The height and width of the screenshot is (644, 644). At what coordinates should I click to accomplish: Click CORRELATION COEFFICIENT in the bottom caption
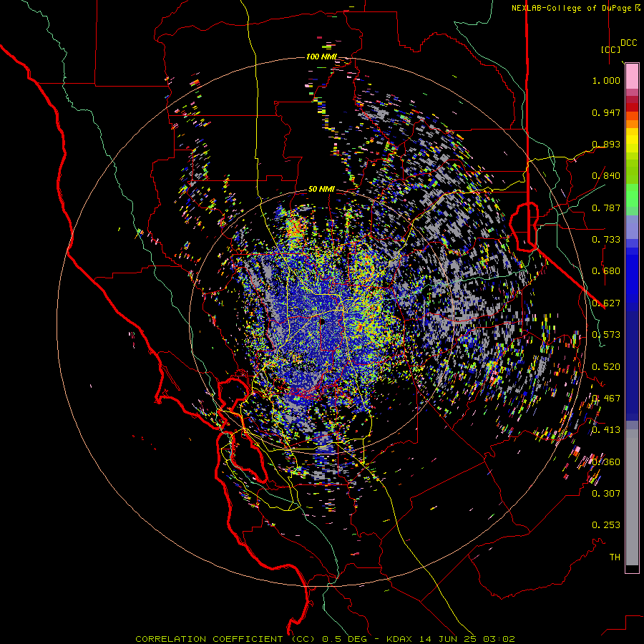click(x=209, y=639)
